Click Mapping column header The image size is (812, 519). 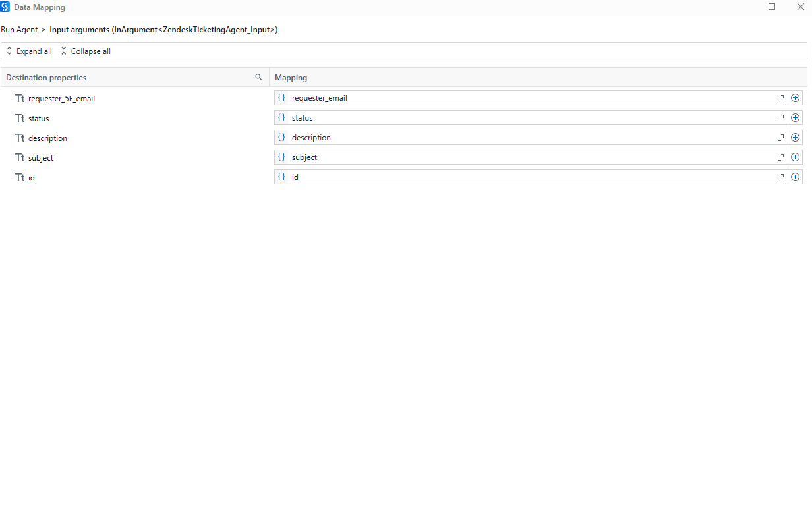coord(538,78)
